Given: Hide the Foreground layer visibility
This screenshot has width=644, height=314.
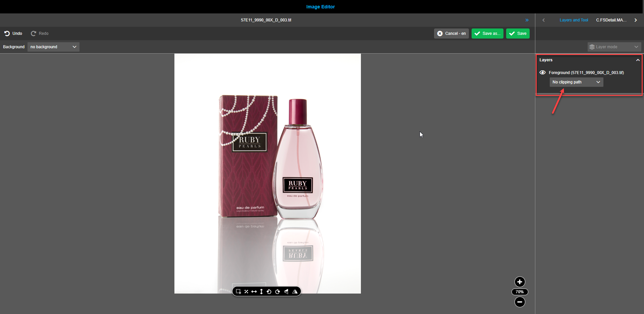Looking at the screenshot, I should click(x=542, y=72).
